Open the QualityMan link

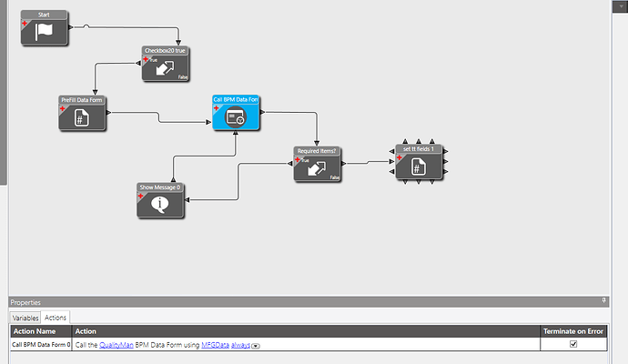(116, 345)
